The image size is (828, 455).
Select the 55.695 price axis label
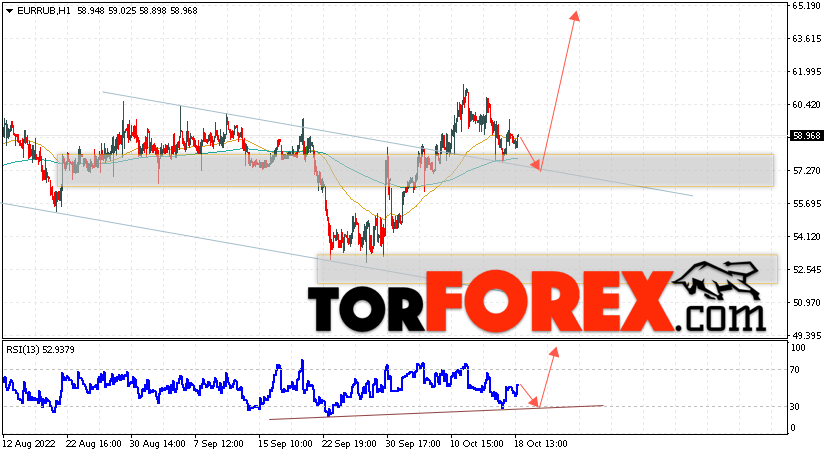point(806,204)
